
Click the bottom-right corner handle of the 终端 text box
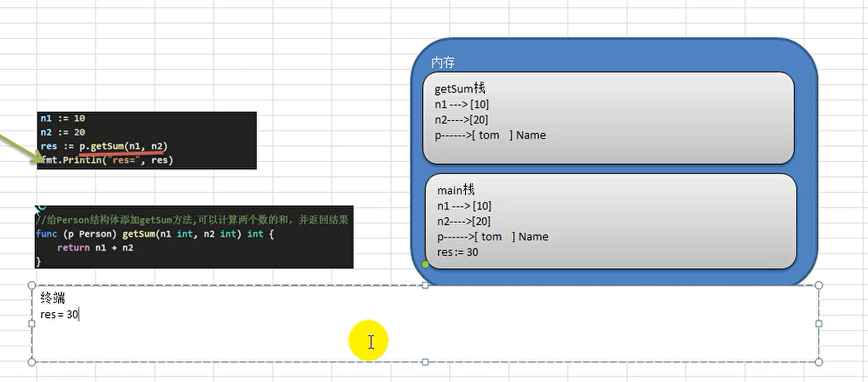point(818,362)
